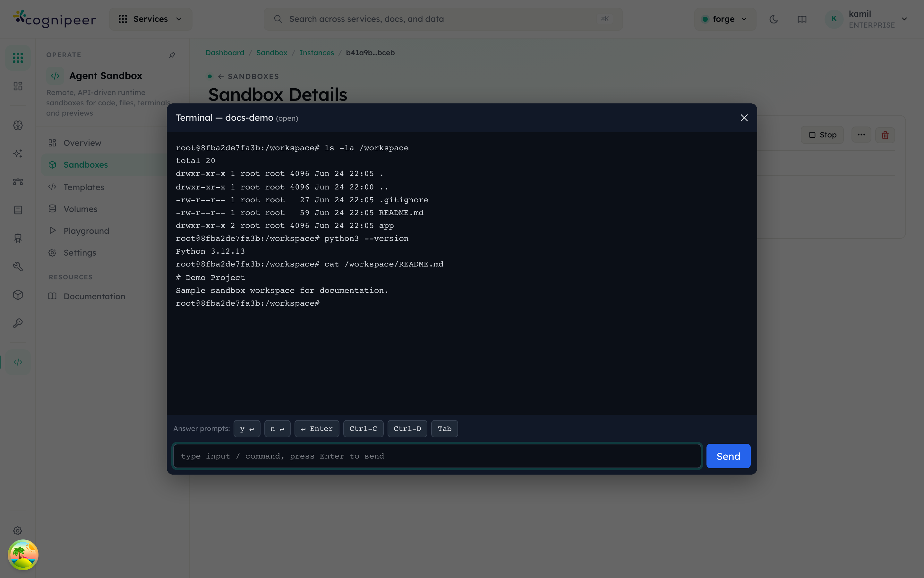The width and height of the screenshot is (924, 578).
Task: Click the Playground play icon
Action: pos(52,231)
